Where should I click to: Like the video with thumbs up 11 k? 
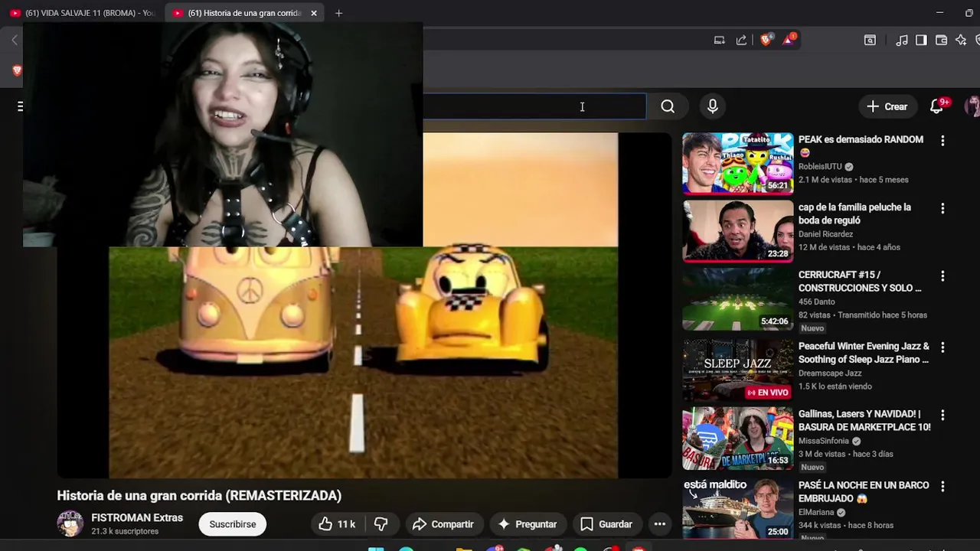337,524
